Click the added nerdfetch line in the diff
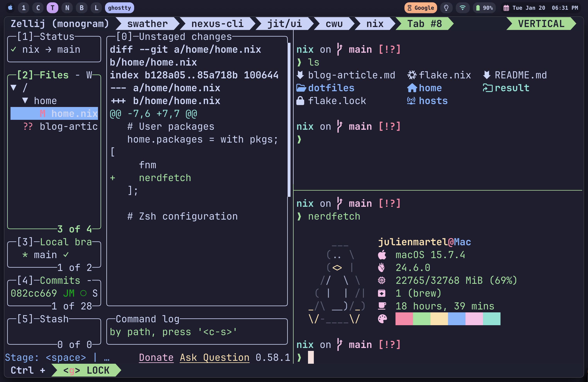588x382 pixels. pos(197,178)
